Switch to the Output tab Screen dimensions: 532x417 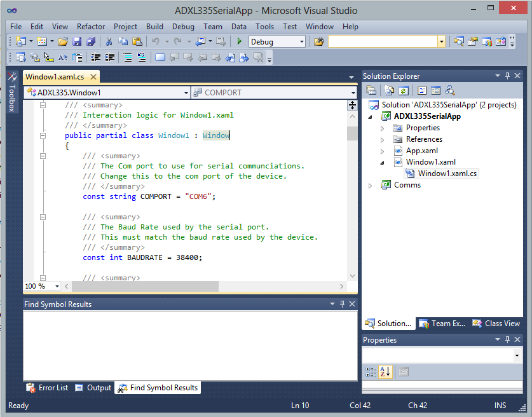(93, 388)
